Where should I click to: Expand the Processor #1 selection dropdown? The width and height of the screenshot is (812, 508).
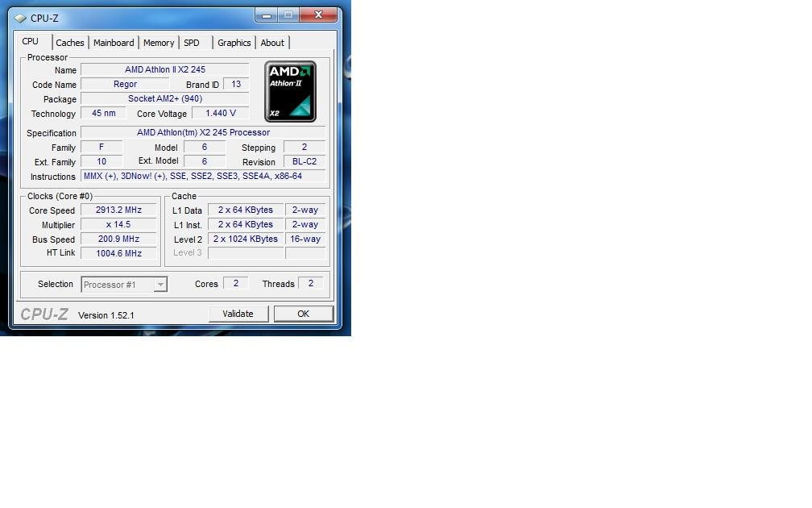(160, 285)
